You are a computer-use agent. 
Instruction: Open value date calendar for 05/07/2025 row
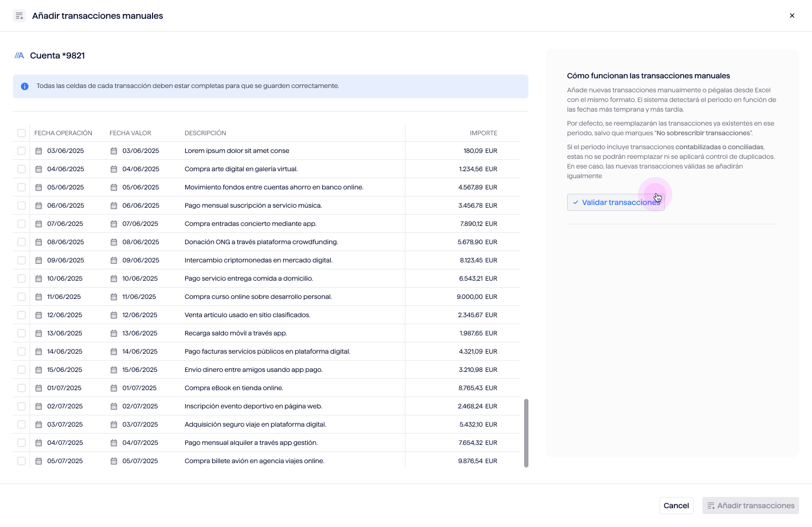tap(114, 461)
